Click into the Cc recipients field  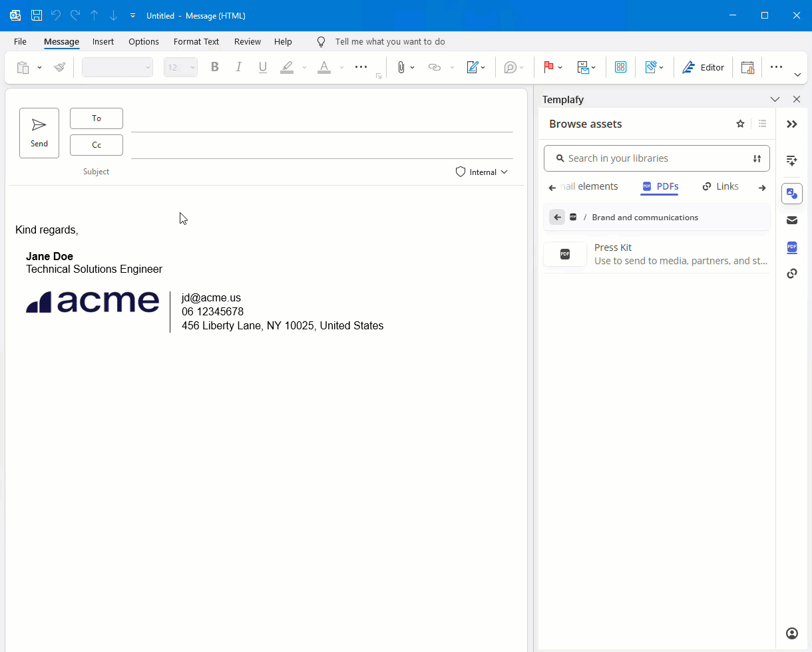pos(321,148)
